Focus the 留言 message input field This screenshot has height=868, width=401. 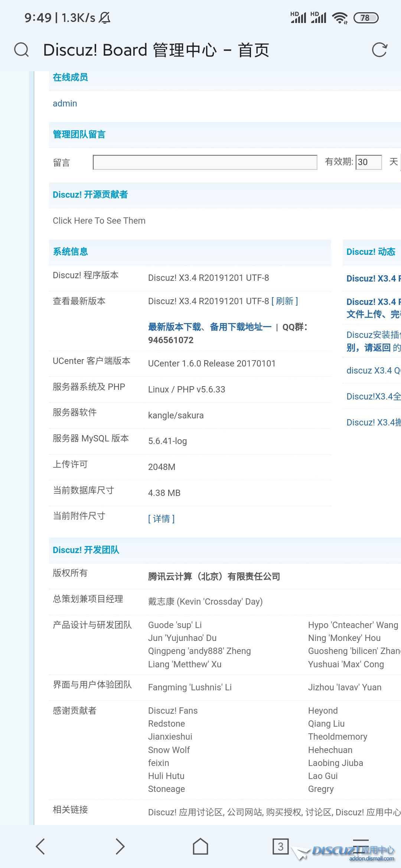click(x=205, y=162)
